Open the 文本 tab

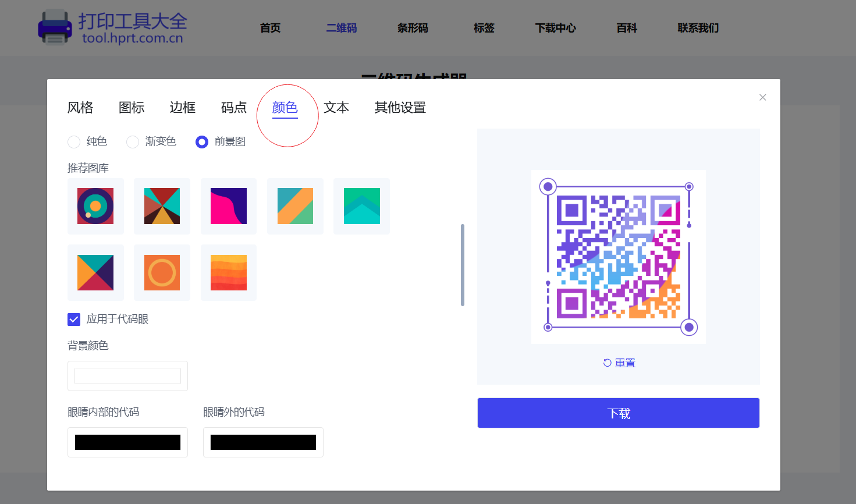336,108
